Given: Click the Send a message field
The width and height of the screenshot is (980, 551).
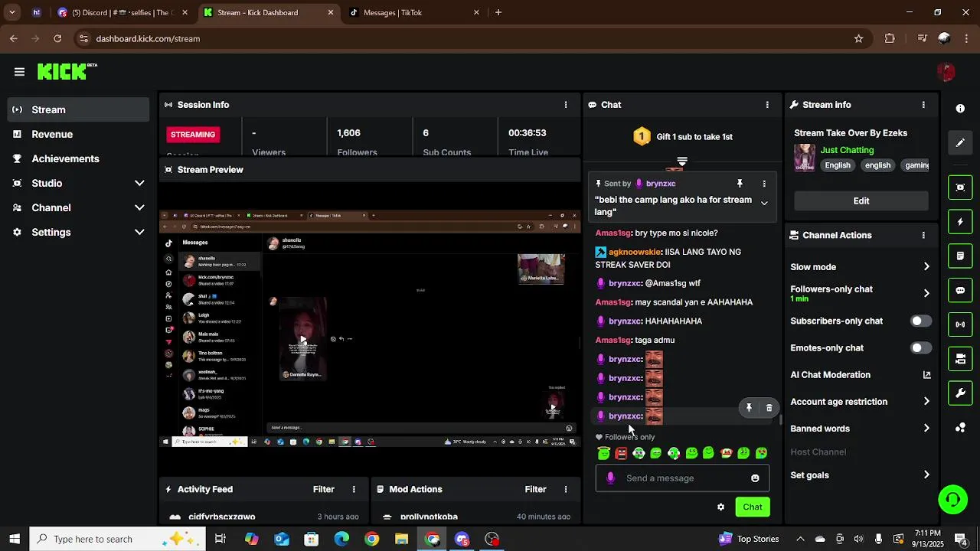Looking at the screenshot, I should (x=683, y=478).
